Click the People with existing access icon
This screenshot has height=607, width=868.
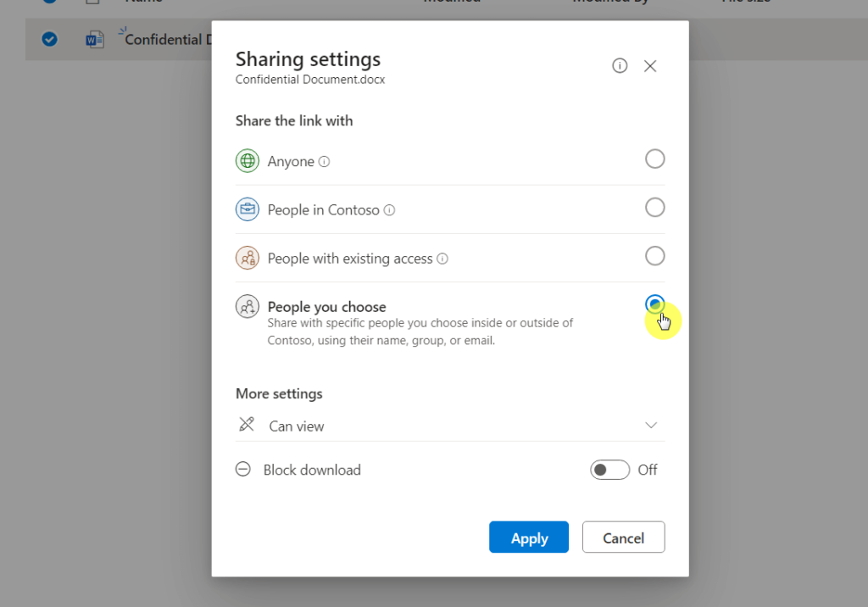coord(248,258)
